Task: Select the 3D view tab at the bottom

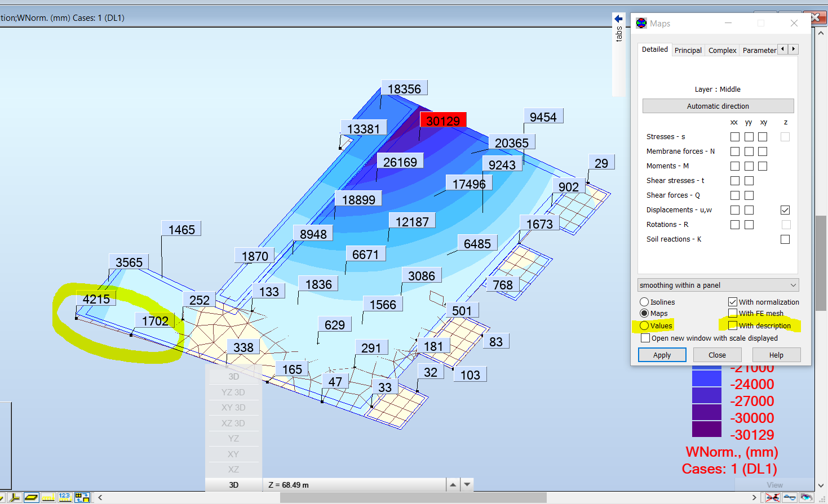Action: (x=234, y=485)
